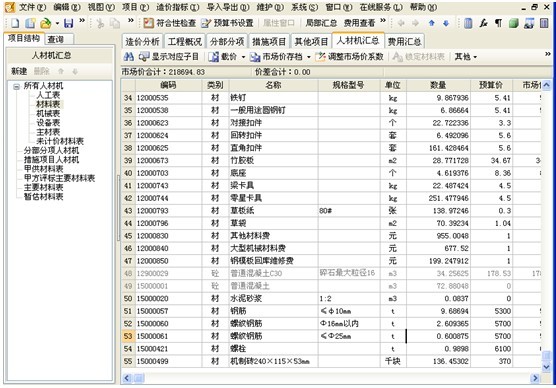The width and height of the screenshot is (556, 388).
Task: Click the fx formula icon
Action: (x=484, y=23)
